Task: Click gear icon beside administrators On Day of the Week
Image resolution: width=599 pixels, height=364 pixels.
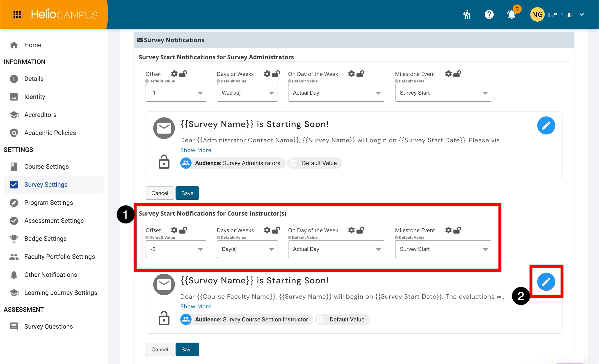Action: pyautogui.click(x=351, y=74)
